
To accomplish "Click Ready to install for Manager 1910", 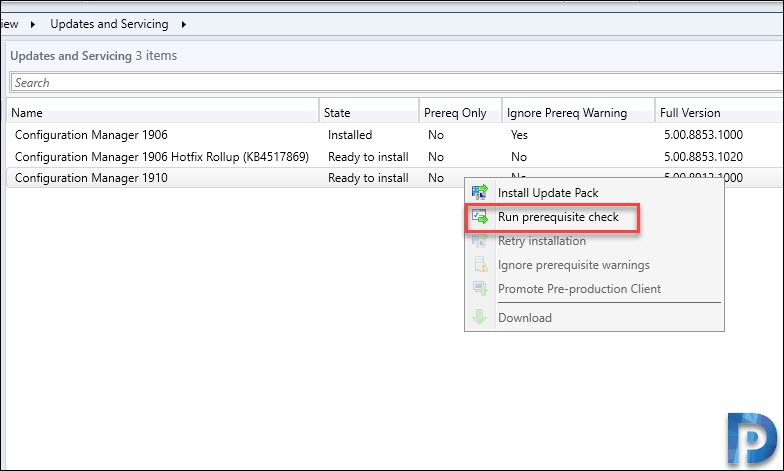I will [368, 178].
